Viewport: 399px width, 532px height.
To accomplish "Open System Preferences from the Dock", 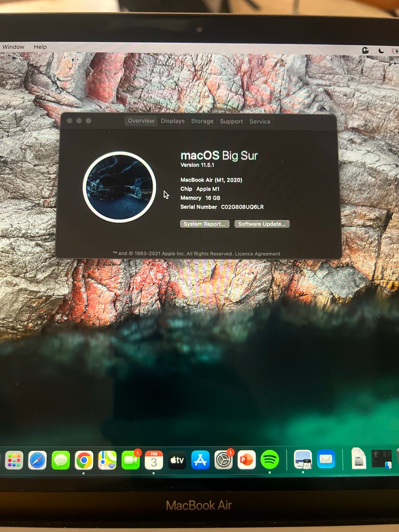I will [x=224, y=460].
